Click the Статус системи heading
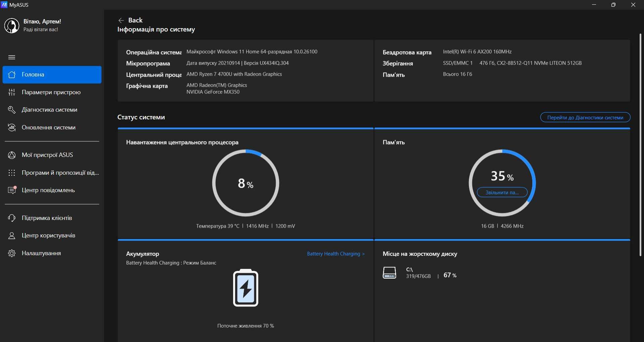644x342 pixels. pyautogui.click(x=141, y=117)
